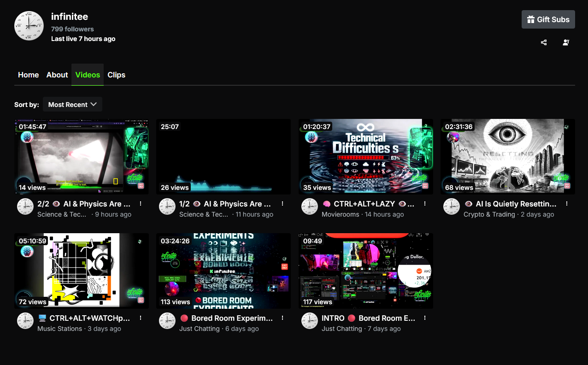Select the Videos tab
The height and width of the screenshot is (365, 588).
88,75
